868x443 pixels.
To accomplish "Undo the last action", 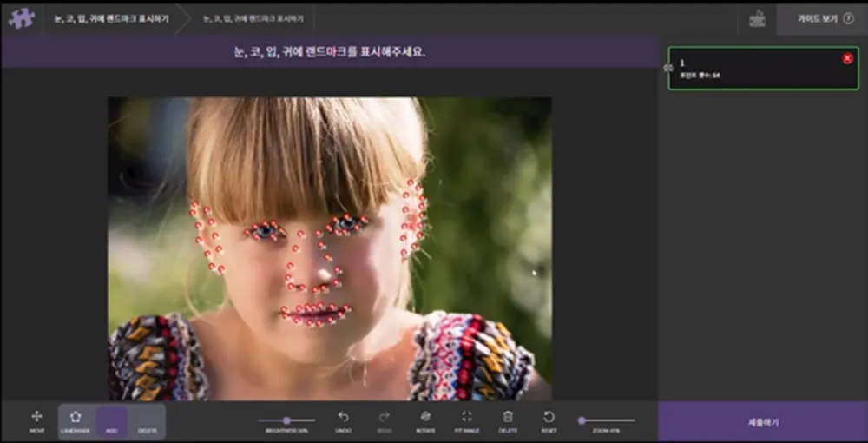I will click(343, 421).
